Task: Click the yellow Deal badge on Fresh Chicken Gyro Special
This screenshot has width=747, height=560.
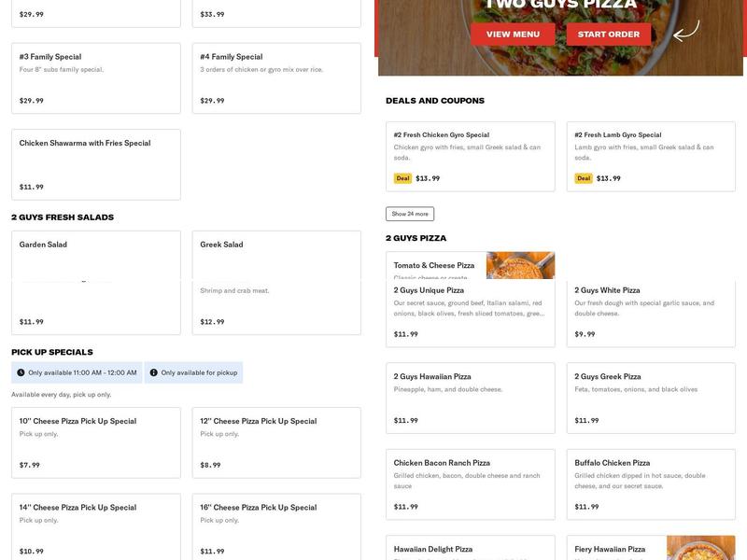Action: click(x=402, y=178)
